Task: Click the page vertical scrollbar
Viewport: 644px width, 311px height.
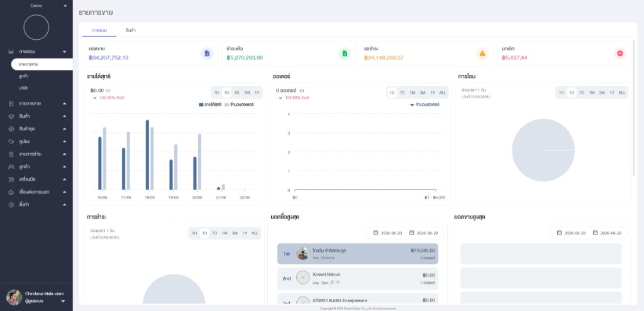Action: (635, 108)
